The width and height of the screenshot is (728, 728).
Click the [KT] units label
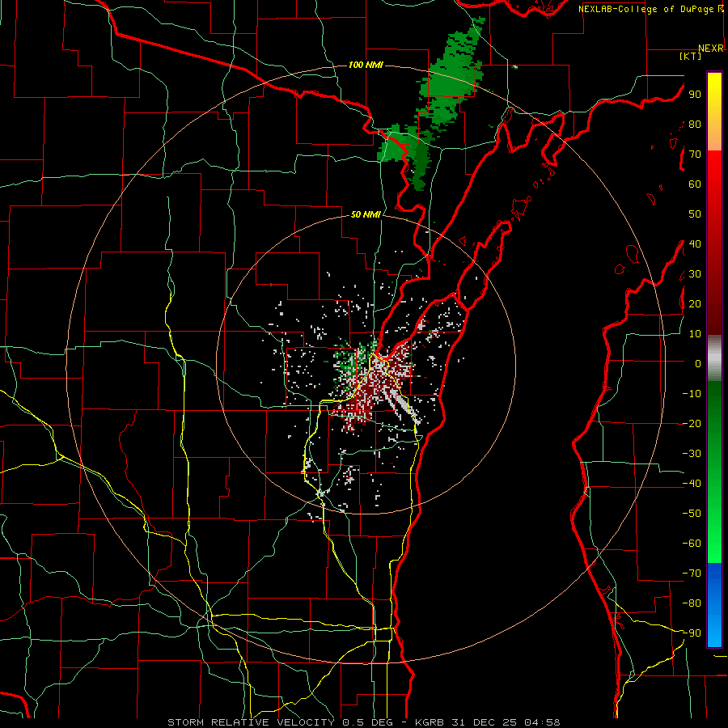click(690, 56)
